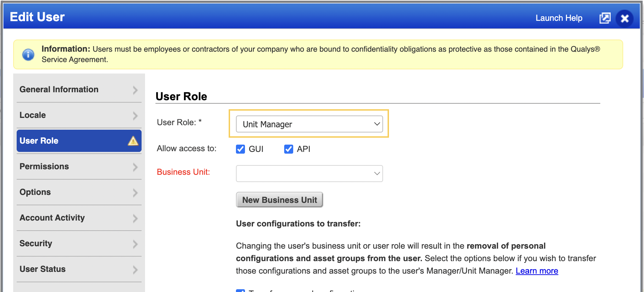Uncheck the GUI access checkbox
The image size is (644, 292).
[x=240, y=149]
